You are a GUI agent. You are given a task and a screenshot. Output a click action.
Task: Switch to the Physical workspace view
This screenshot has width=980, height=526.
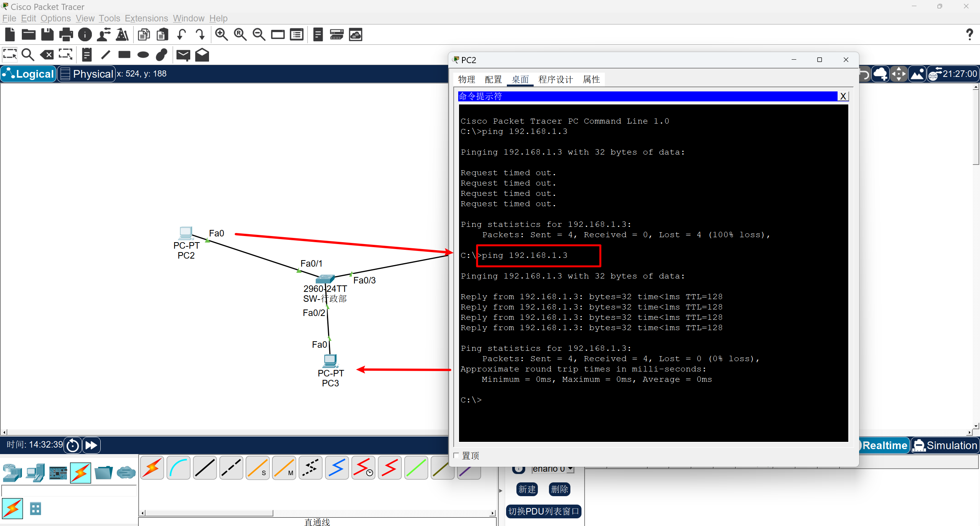[87, 74]
